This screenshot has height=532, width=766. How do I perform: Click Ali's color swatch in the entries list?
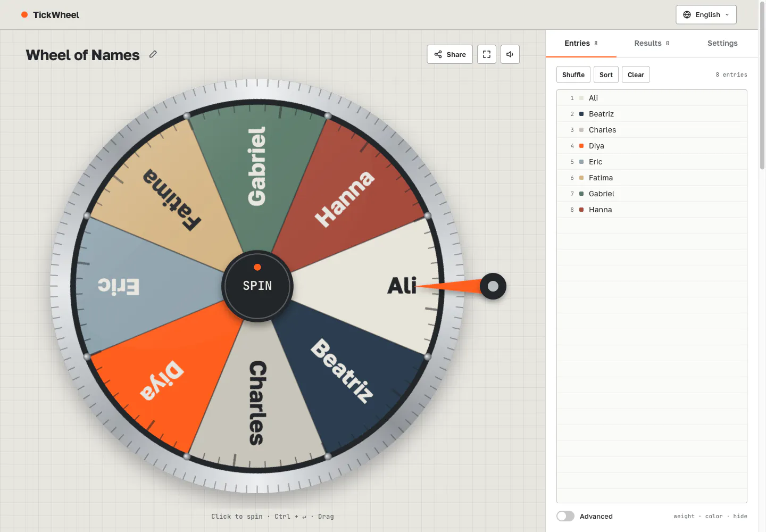581,98
